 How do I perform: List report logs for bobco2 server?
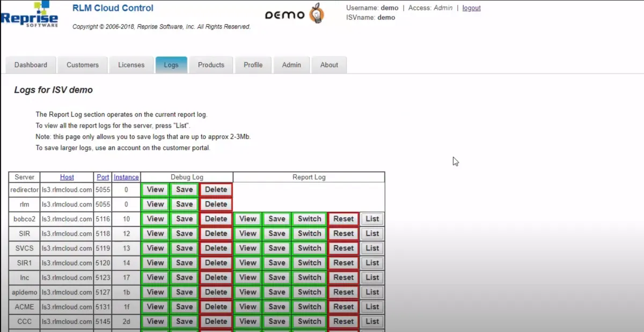(372, 219)
